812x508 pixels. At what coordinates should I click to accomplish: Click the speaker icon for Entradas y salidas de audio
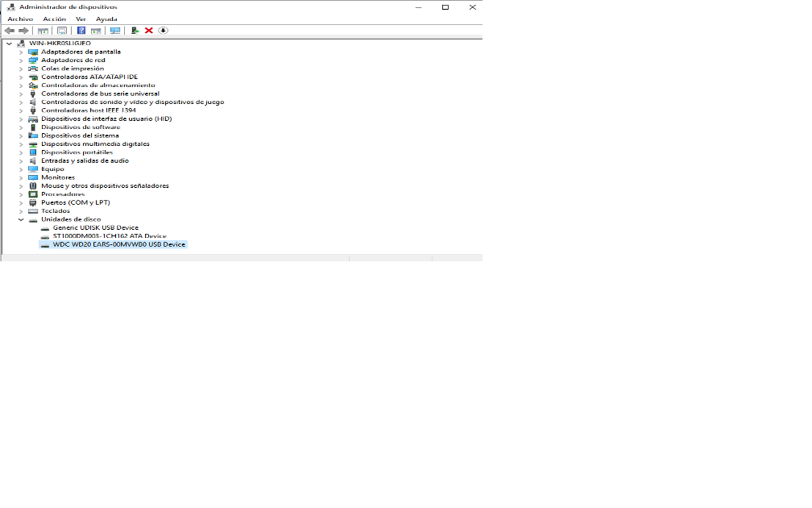click(33, 160)
